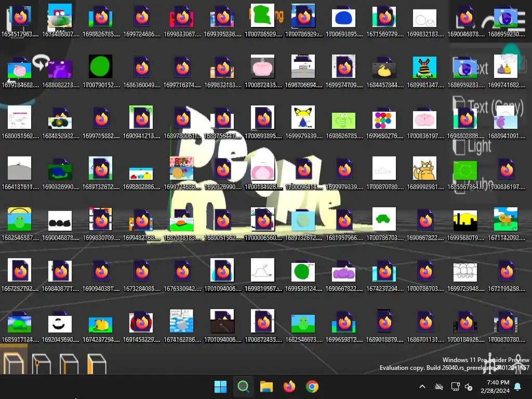Launch File Explorer from the taskbar
This screenshot has height=399, width=532.
click(x=267, y=387)
